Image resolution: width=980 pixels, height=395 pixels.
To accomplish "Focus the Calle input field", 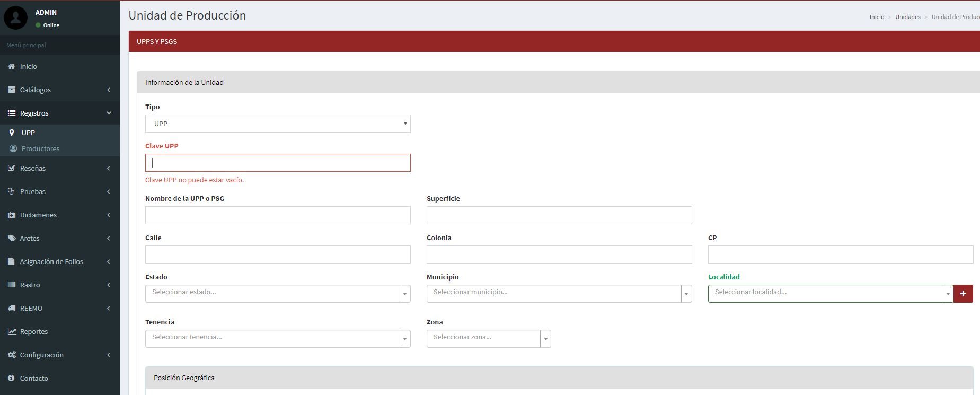I will click(278, 254).
